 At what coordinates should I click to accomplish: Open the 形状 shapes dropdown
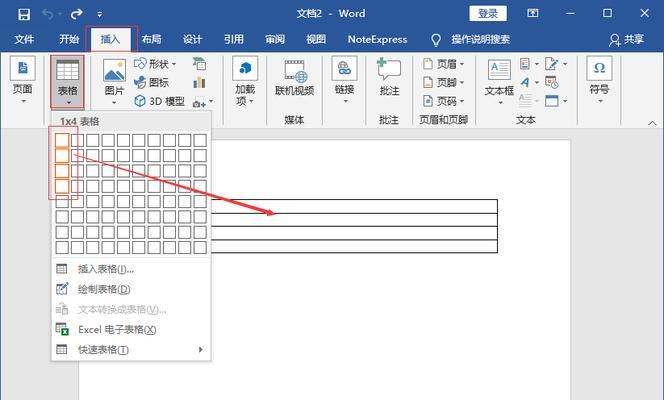tap(155, 64)
